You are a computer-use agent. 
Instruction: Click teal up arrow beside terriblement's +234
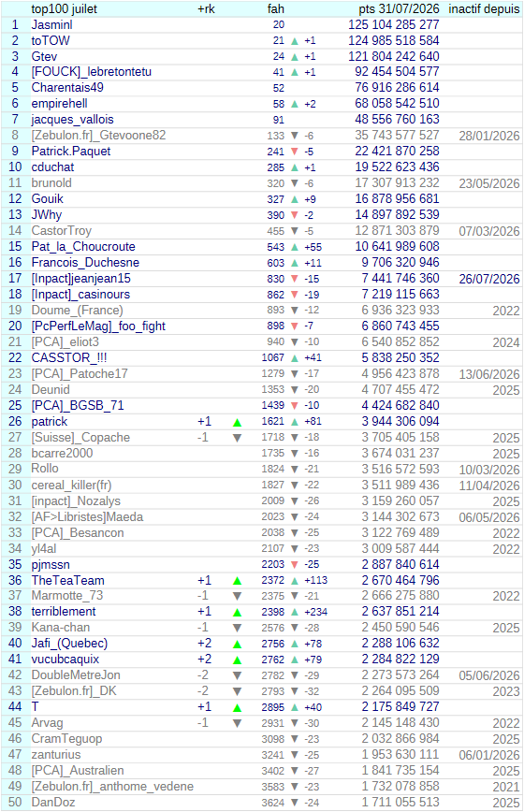(x=295, y=612)
